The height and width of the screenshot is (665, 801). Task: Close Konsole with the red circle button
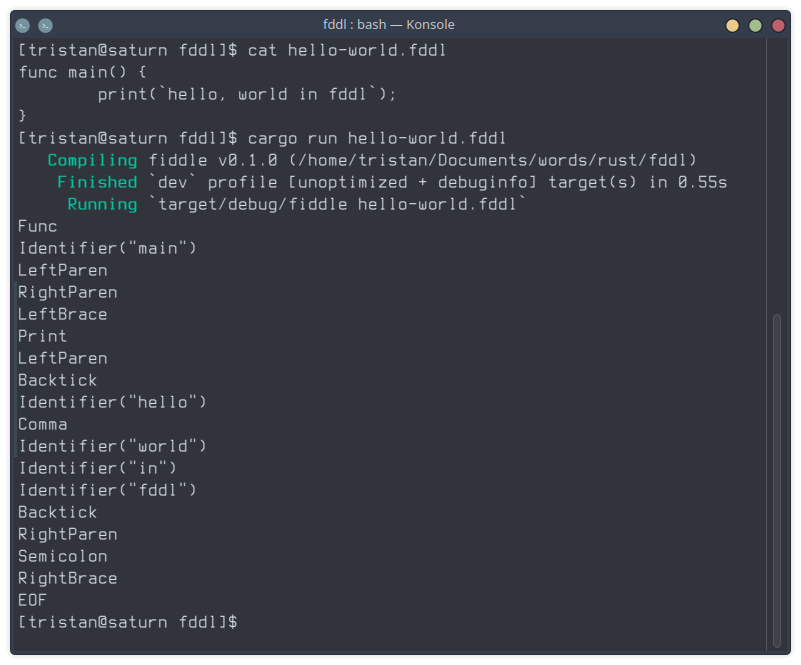click(778, 26)
